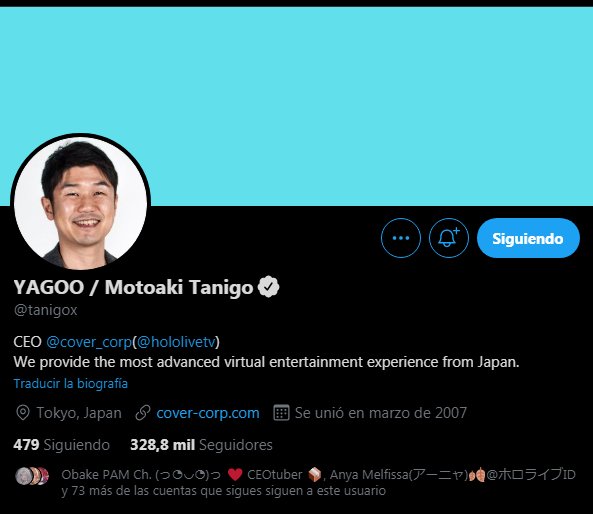Image resolution: width=593 pixels, height=514 pixels.
Task: Click the link chain icon beside cover-corp.com
Action: (x=143, y=413)
